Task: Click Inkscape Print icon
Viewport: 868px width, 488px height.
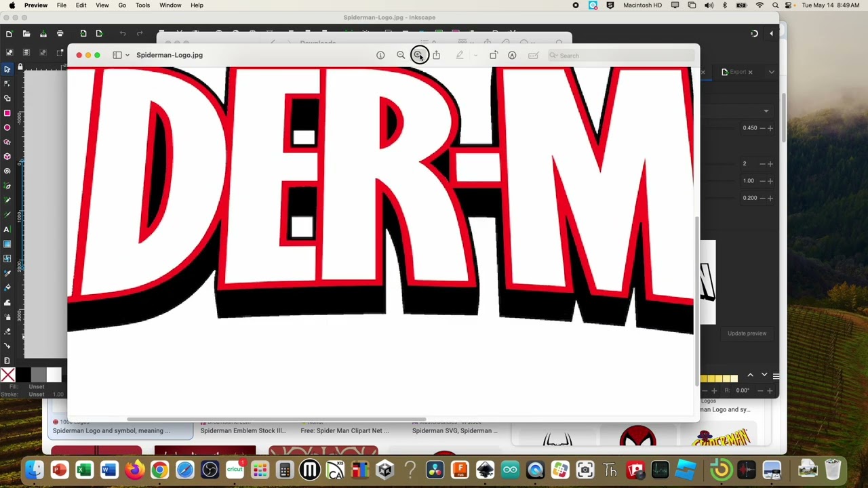Action: click(60, 33)
